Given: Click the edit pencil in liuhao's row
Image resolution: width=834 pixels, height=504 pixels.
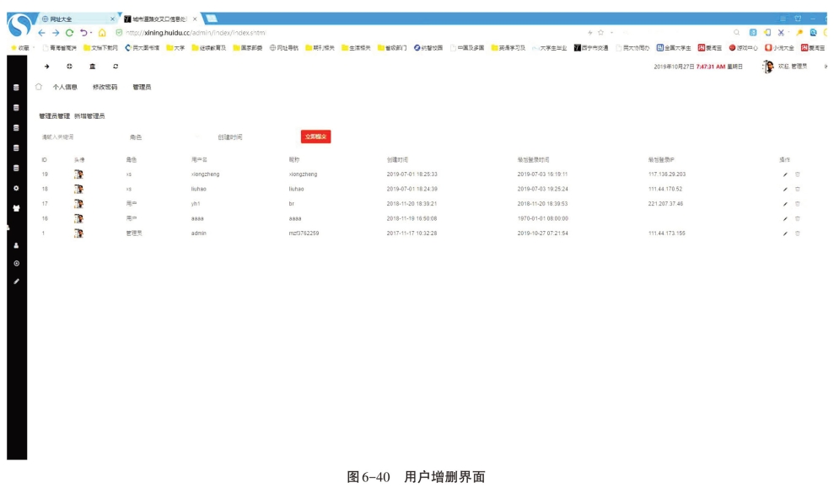Looking at the screenshot, I should pyautogui.click(x=785, y=190).
